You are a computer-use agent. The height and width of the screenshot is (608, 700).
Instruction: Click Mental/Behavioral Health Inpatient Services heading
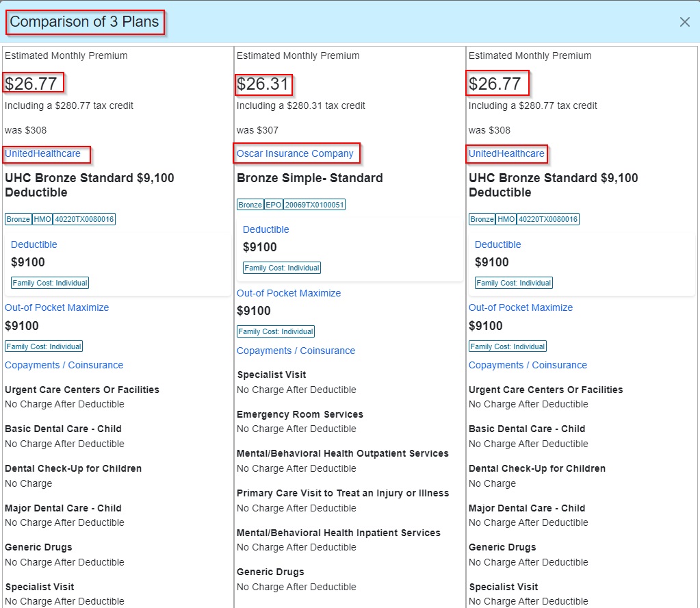(x=339, y=533)
